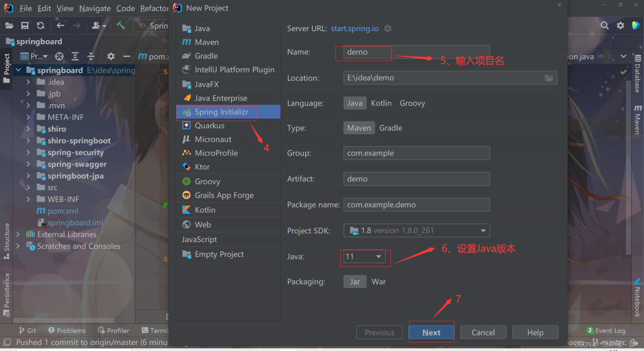Open the Java version dropdown showing 11
This screenshot has height=351, width=644.
364,256
